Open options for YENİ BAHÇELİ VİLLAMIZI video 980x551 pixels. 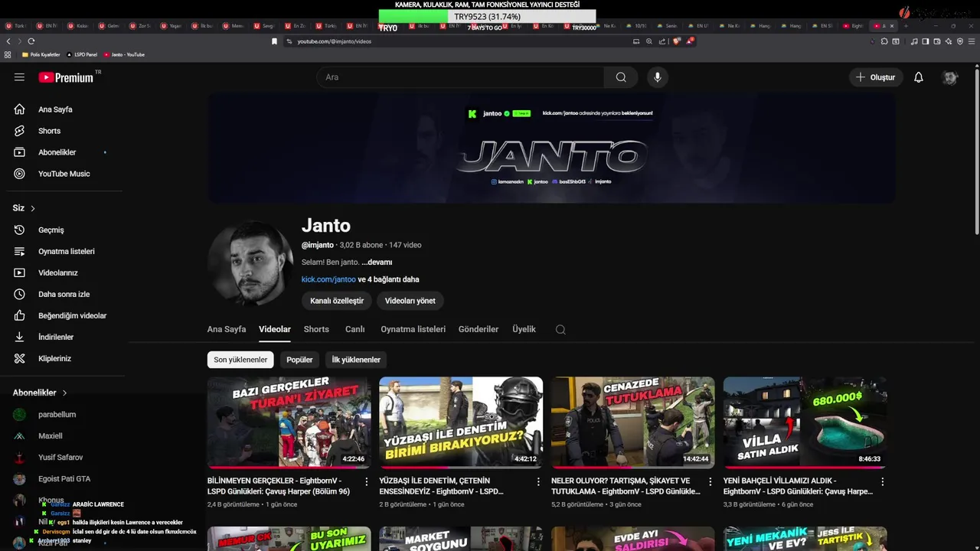(882, 482)
